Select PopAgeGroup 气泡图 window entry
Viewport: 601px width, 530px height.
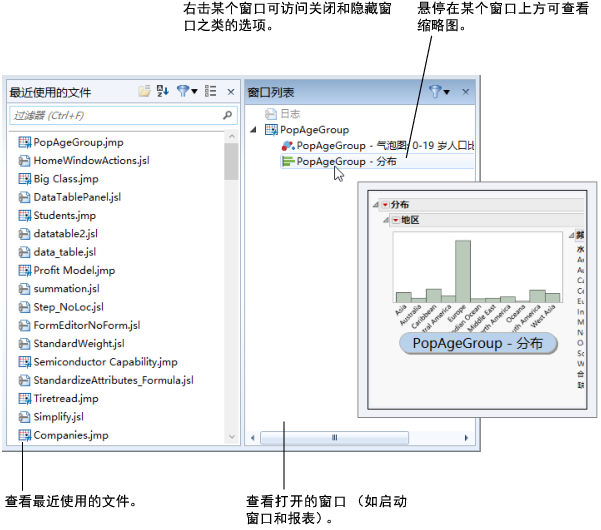pyautogui.click(x=385, y=146)
